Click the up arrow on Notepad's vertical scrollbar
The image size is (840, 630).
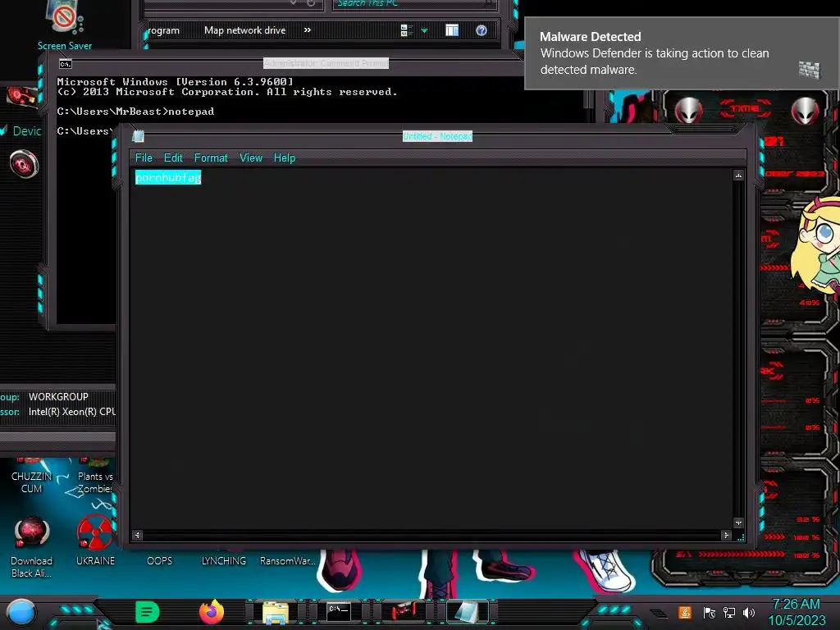[x=738, y=176]
